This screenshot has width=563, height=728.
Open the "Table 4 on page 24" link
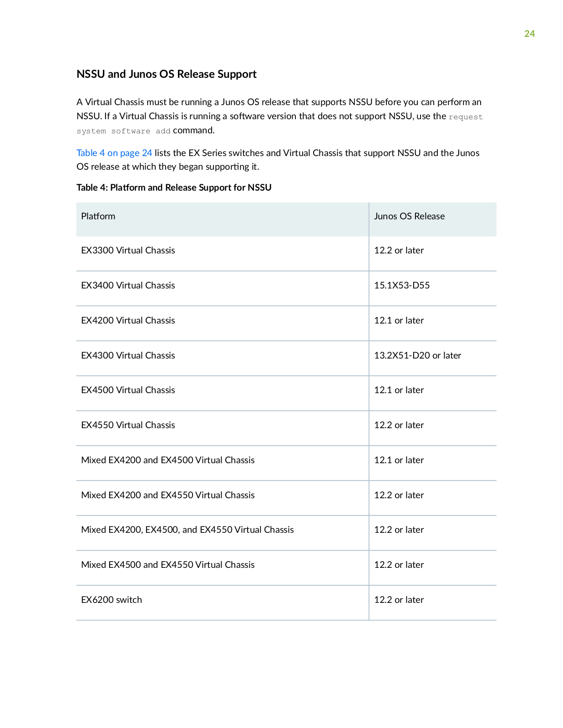(114, 153)
